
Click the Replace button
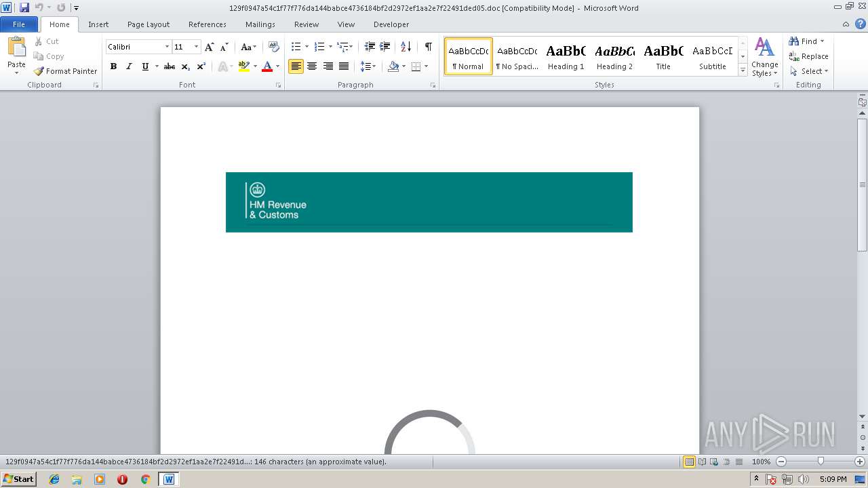(808, 56)
